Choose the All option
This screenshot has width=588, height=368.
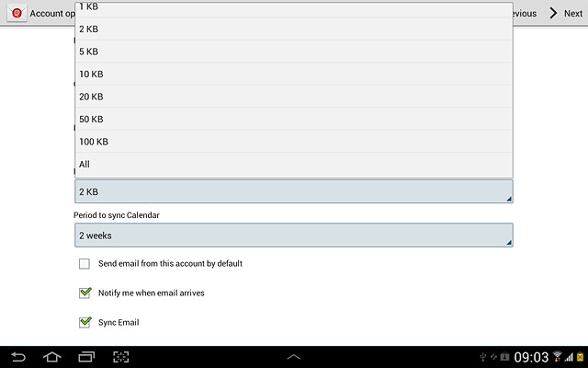coord(294,164)
